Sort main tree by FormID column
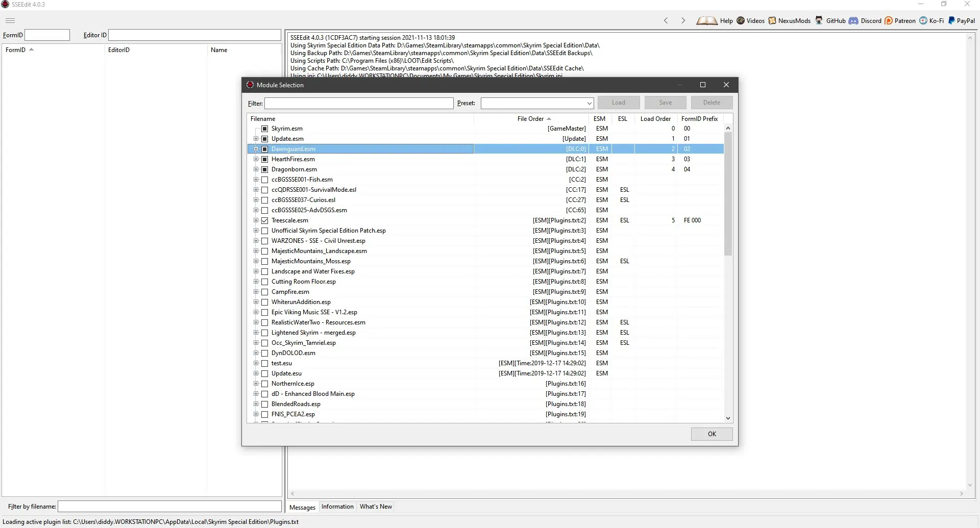Screen dimensions: 980x528 click(53, 50)
